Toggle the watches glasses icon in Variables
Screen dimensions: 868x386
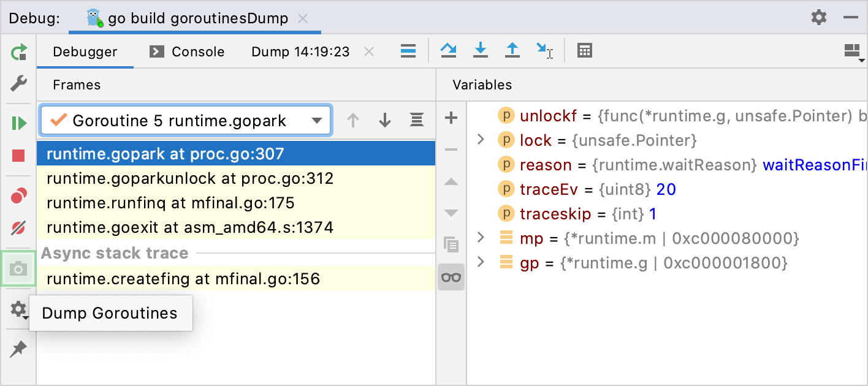451,277
